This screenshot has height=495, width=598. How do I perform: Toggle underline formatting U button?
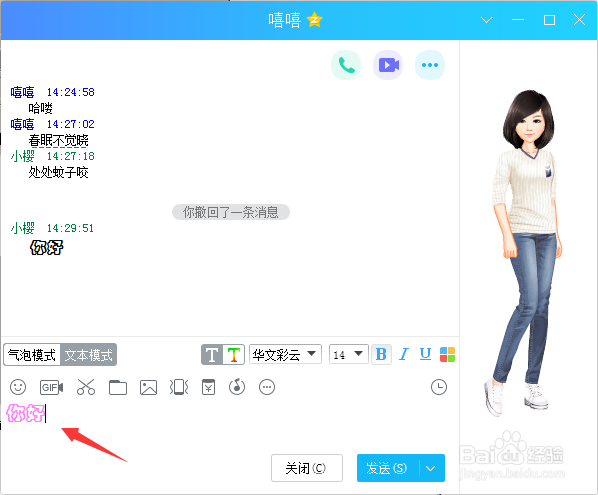pyautogui.click(x=425, y=354)
